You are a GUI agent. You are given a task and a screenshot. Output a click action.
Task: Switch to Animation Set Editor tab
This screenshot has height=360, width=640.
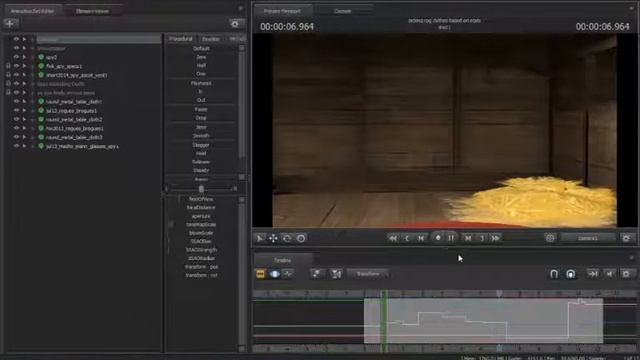click(32, 11)
